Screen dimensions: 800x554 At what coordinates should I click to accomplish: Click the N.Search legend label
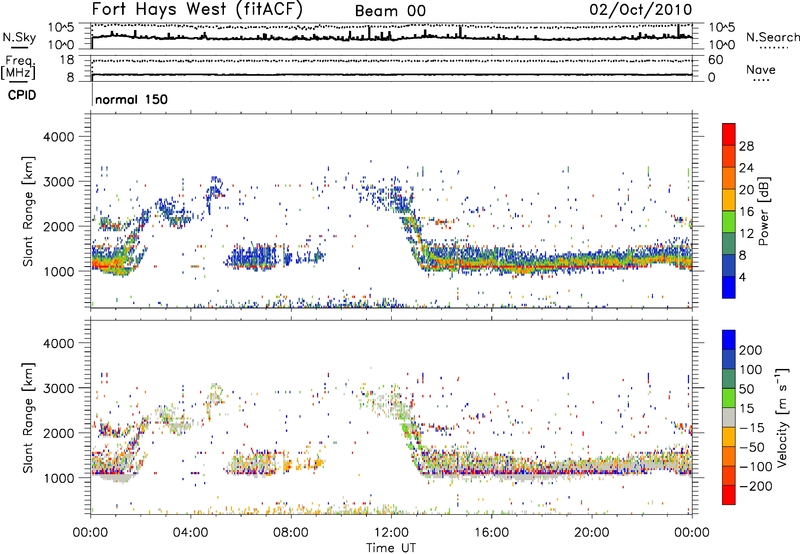[x=773, y=37]
